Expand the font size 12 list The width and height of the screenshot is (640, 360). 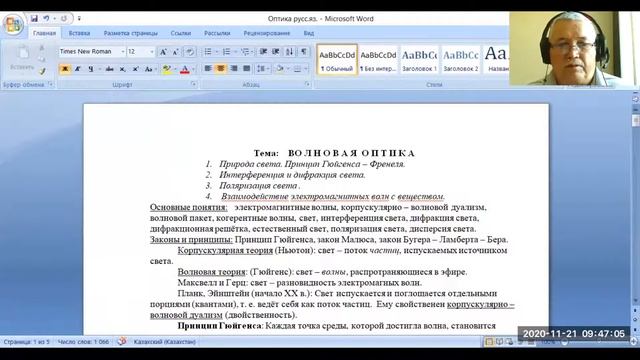[x=152, y=52]
